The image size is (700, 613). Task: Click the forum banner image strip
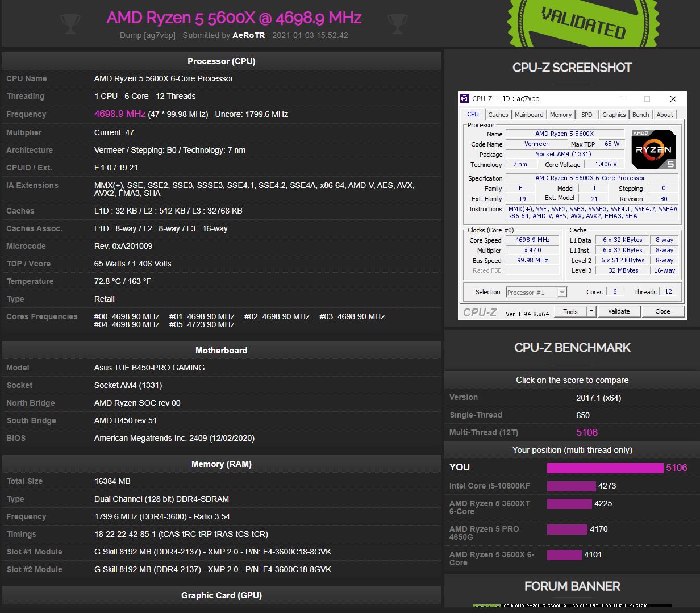tap(572, 606)
